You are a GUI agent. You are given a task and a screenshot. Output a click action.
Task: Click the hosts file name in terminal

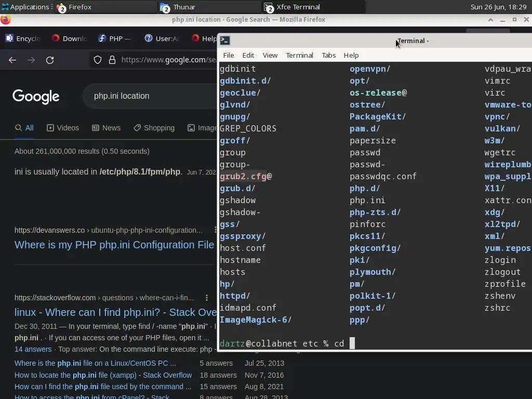coord(232,272)
